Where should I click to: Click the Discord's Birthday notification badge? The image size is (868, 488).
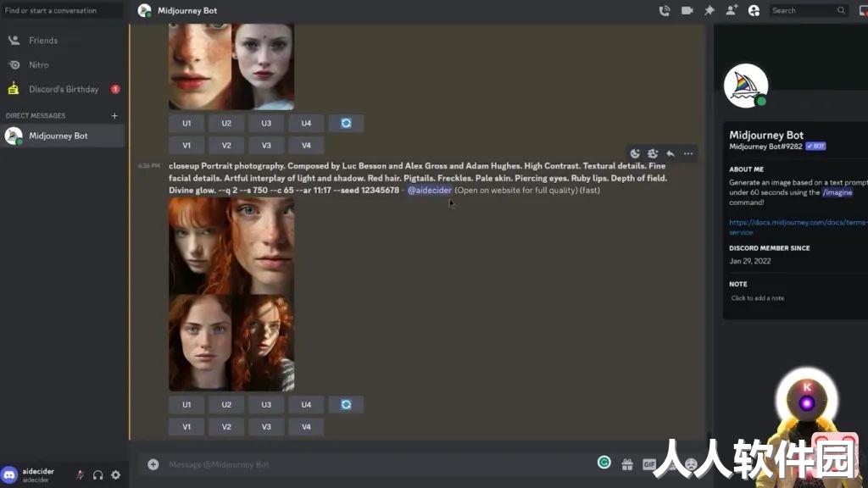point(115,89)
